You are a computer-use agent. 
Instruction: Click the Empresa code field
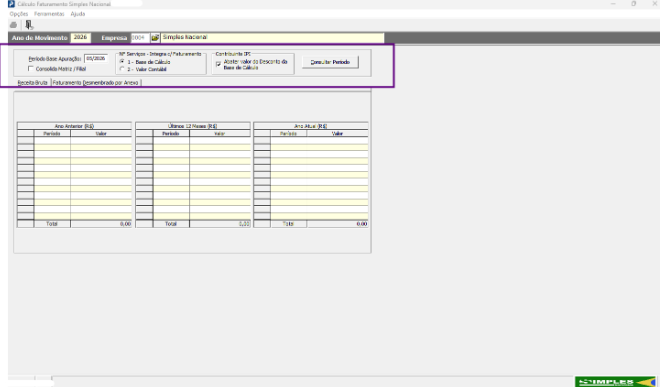pyautogui.click(x=140, y=38)
